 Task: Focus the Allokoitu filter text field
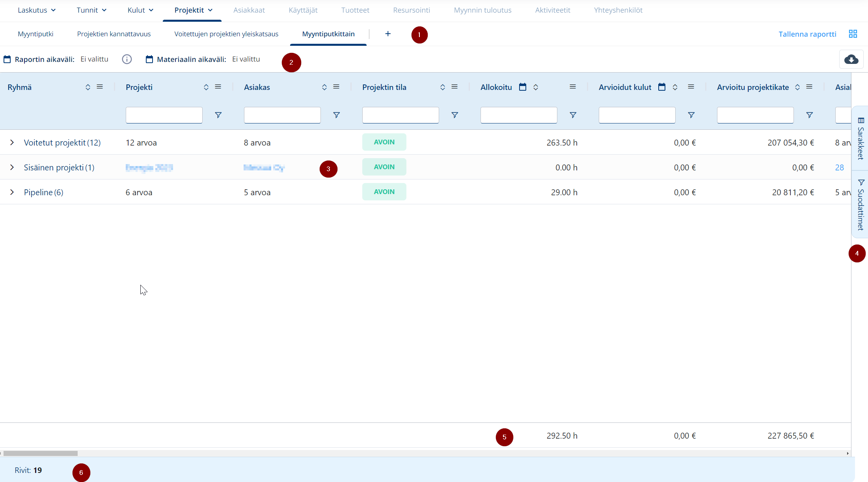coord(519,115)
